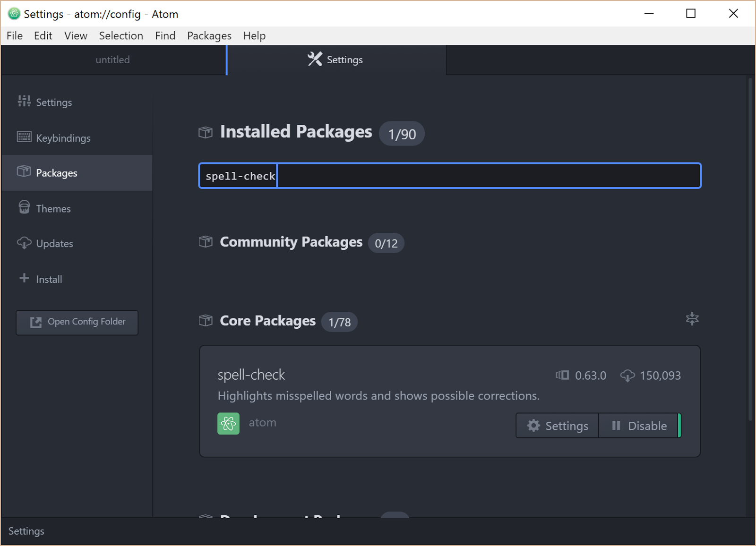Click the 0.63.0 version number
Viewport: 756px width, 546px height.
coord(591,375)
